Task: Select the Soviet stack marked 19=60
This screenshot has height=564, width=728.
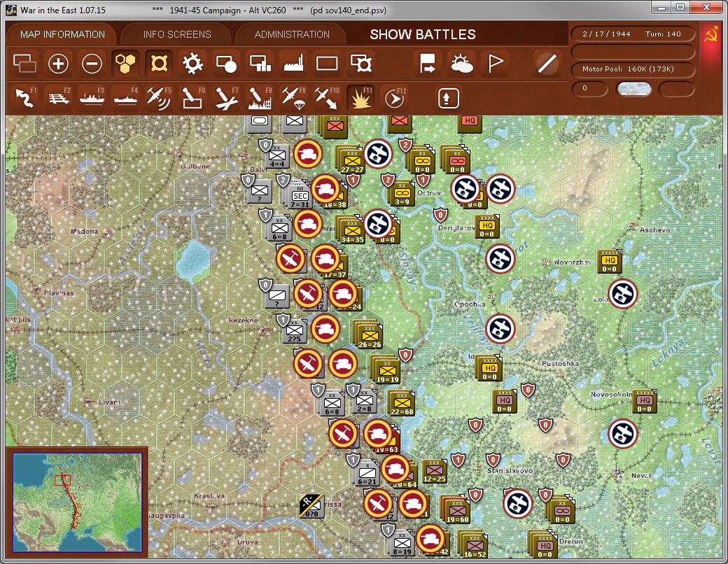Action: (x=457, y=511)
